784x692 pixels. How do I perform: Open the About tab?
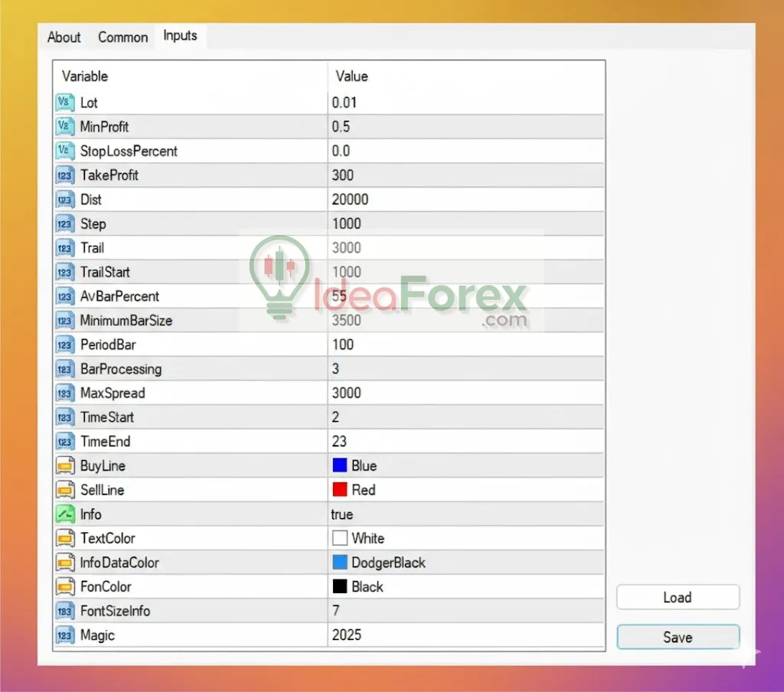pos(64,37)
